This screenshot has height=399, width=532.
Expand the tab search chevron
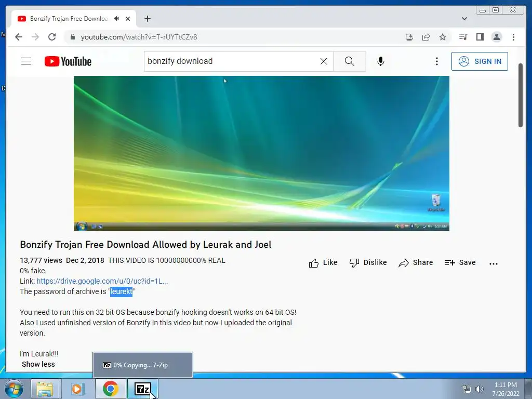coord(464,19)
